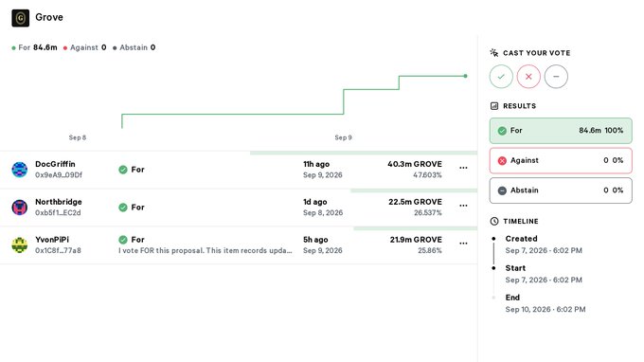Click the 26.537% vote share
The height and width of the screenshot is (362, 644).
tap(428, 213)
